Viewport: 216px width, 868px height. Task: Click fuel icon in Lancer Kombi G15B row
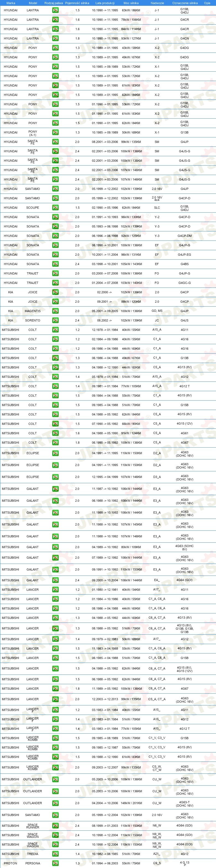point(56,738)
